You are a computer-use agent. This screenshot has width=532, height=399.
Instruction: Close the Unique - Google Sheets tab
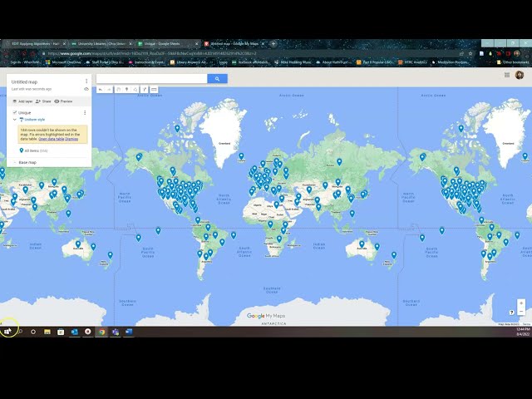click(196, 44)
